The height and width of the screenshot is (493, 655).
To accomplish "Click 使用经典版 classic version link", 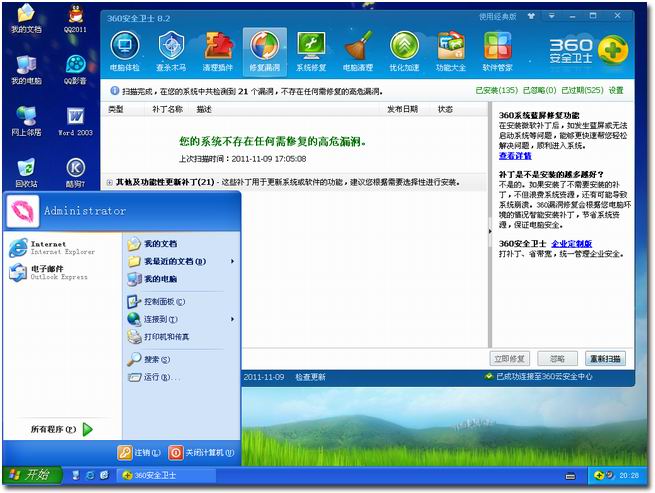I will (498, 17).
